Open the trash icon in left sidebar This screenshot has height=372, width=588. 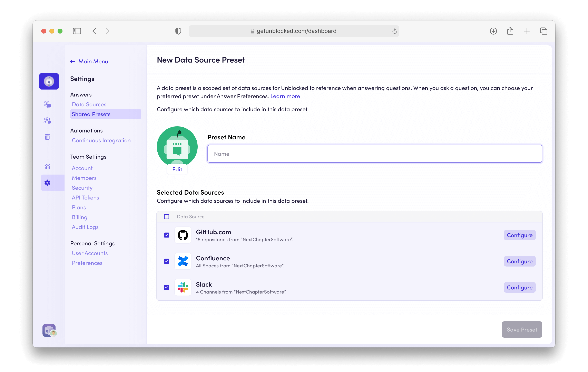click(x=47, y=137)
